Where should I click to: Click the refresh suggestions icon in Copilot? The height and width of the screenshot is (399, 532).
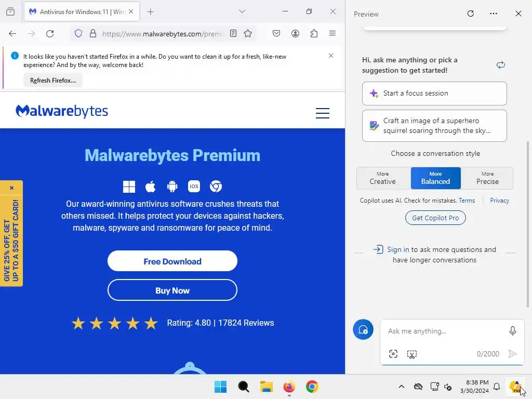tap(501, 65)
